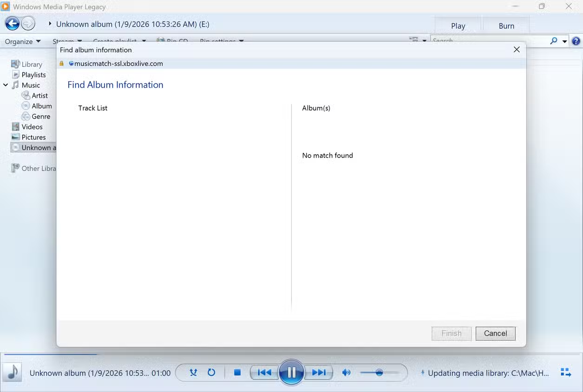This screenshot has width=583, height=392.
Task: Click the Finish button
Action: [451, 333]
